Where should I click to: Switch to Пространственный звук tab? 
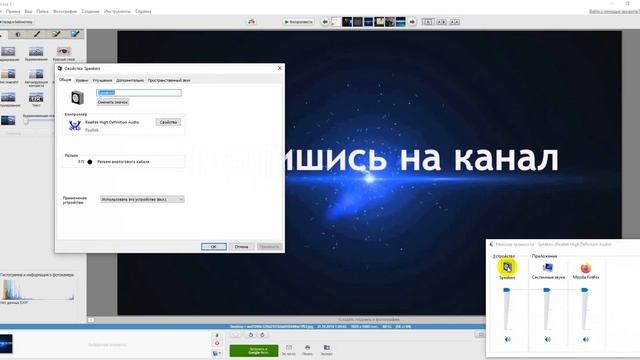(169, 80)
